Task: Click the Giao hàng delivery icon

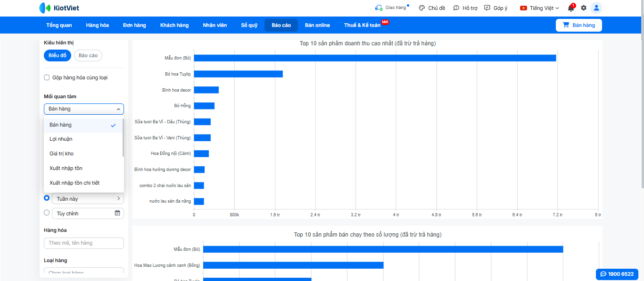Action: (x=379, y=8)
